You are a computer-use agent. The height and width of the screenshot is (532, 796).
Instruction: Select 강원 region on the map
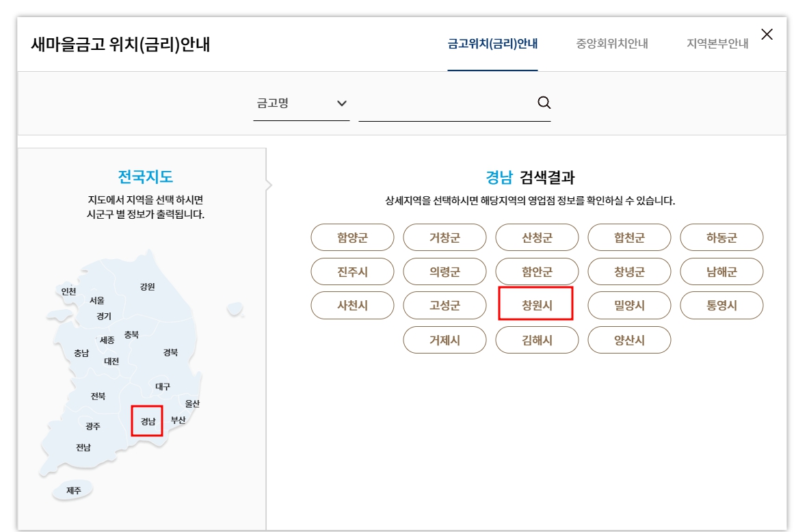pos(147,287)
